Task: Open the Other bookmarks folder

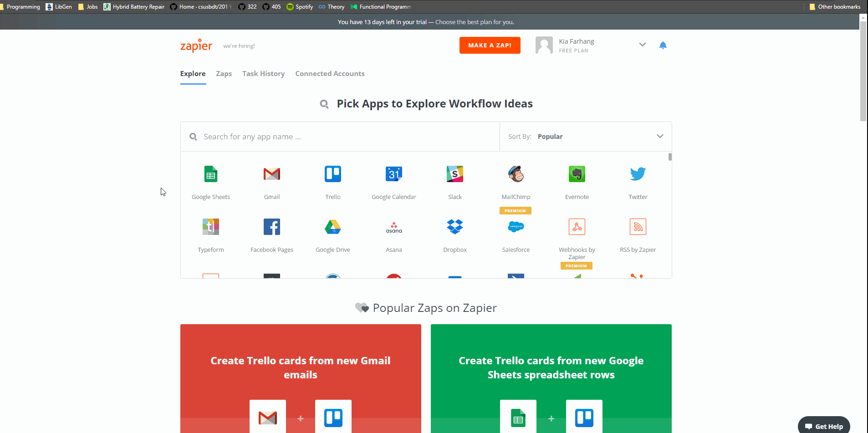Action: point(835,7)
